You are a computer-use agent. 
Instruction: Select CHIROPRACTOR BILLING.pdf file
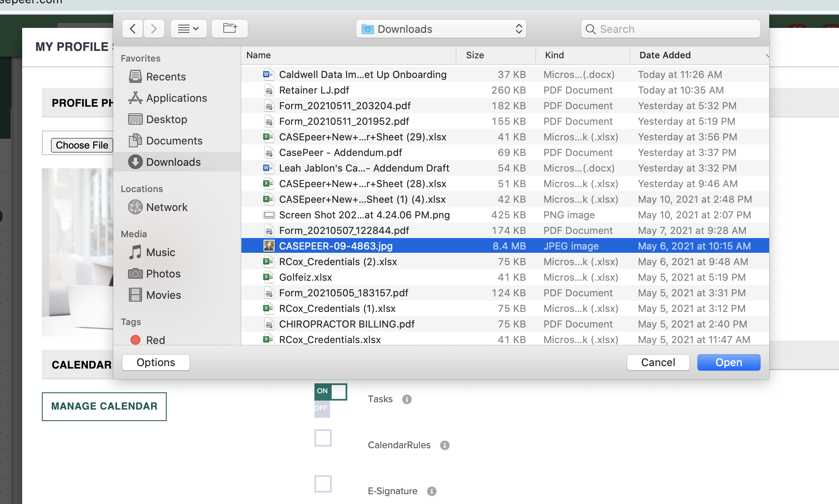[505, 324]
